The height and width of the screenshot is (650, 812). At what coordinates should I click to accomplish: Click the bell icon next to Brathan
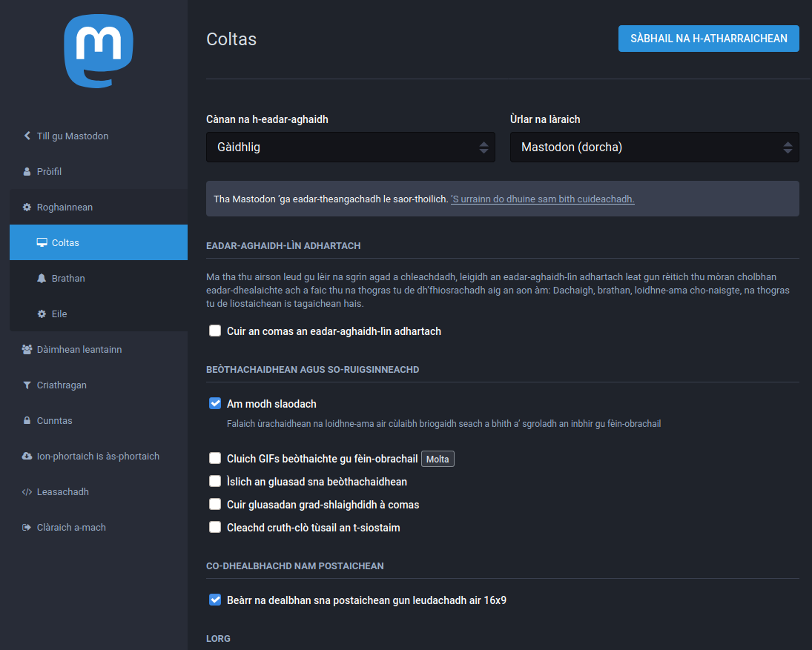[42, 279]
